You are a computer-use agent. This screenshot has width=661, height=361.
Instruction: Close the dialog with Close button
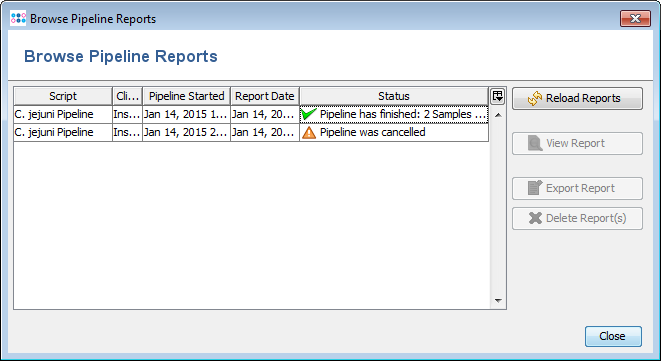(613, 336)
